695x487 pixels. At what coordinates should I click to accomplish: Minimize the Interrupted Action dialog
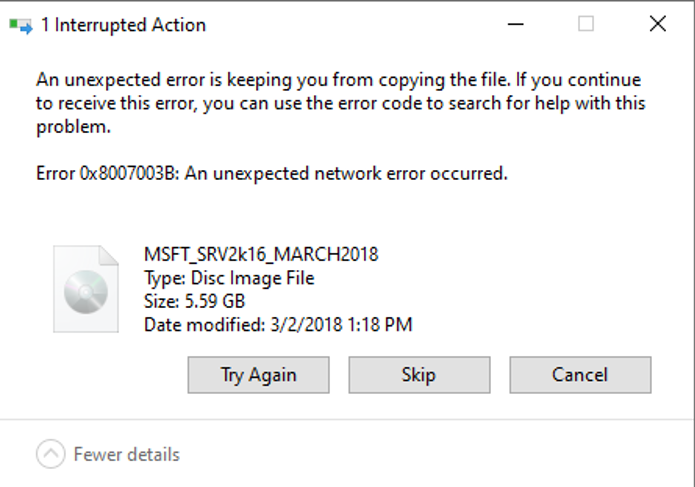tap(515, 24)
